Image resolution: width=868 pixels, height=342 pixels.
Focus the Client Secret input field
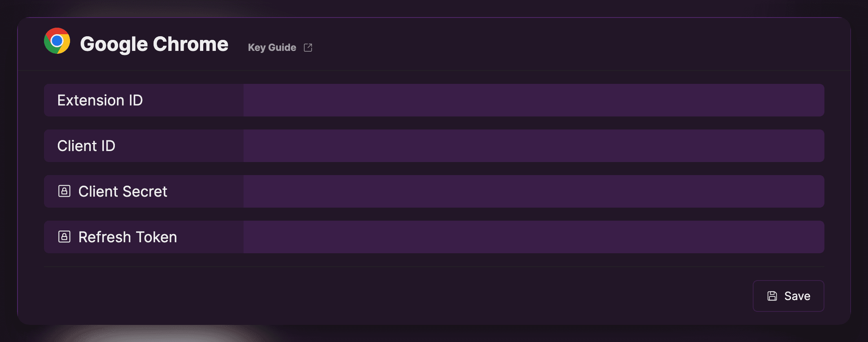(534, 191)
